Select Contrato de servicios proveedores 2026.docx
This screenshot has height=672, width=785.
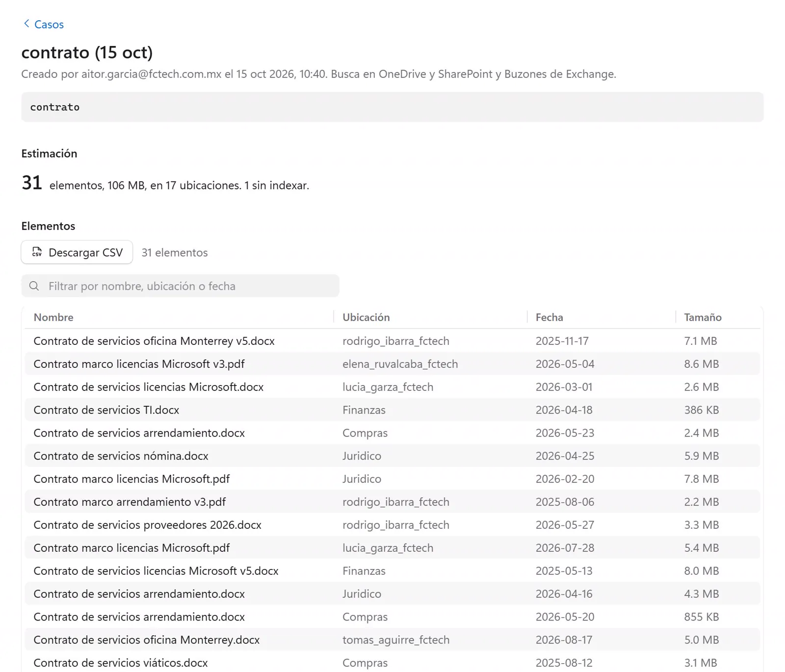(x=147, y=525)
